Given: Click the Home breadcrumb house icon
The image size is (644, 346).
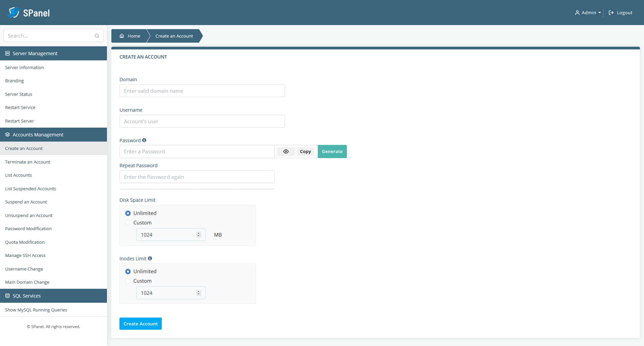Looking at the screenshot, I should point(122,36).
